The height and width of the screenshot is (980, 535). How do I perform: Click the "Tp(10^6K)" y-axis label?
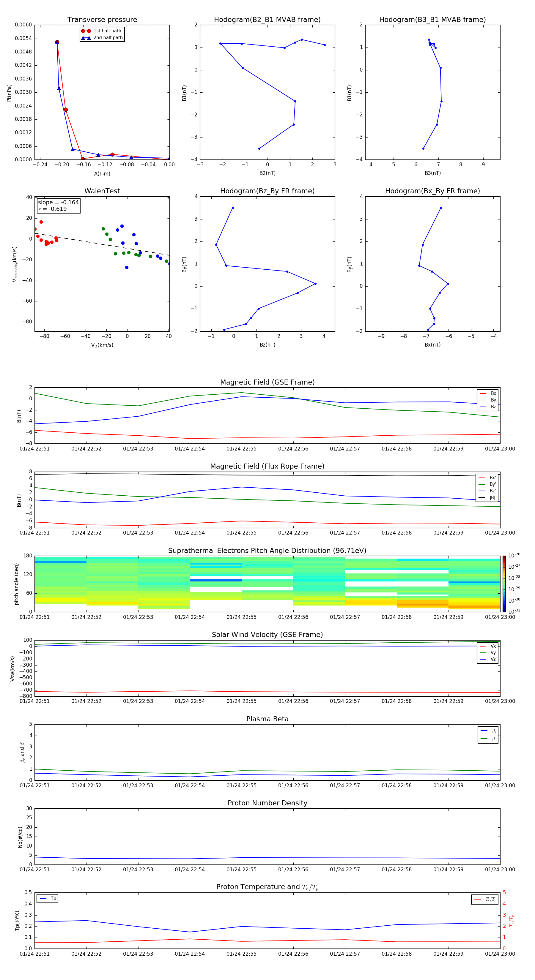click(17, 921)
